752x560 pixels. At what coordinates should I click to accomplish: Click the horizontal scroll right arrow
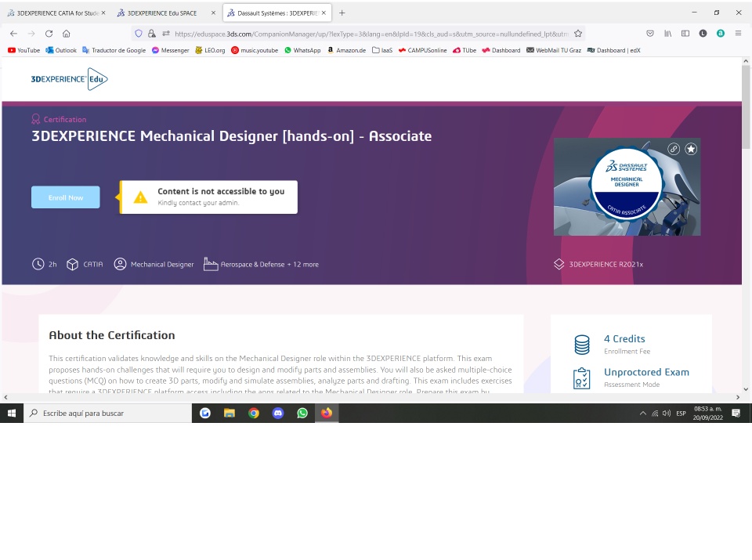(x=738, y=397)
